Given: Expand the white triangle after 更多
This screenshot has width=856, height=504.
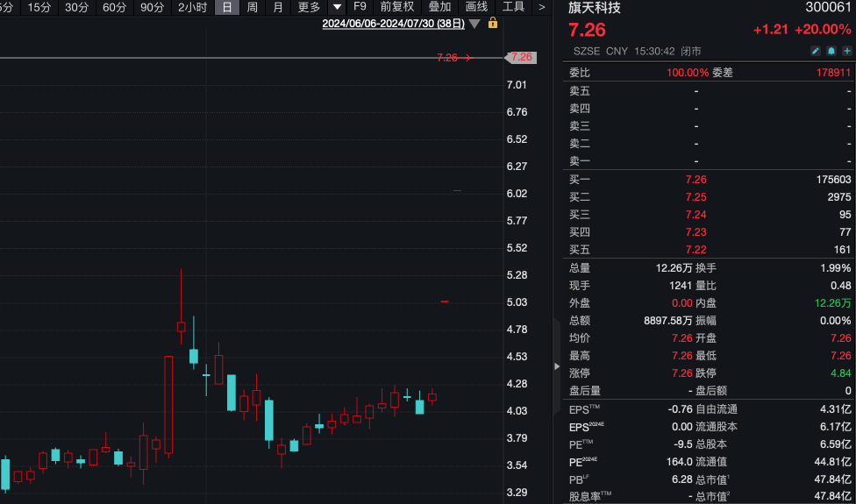Looking at the screenshot, I should point(337,7).
